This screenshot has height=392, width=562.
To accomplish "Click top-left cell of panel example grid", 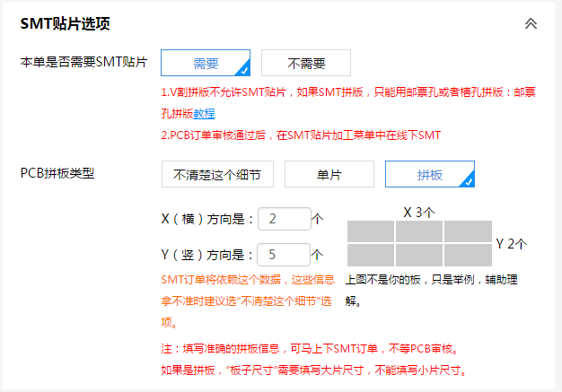I will coord(370,231).
